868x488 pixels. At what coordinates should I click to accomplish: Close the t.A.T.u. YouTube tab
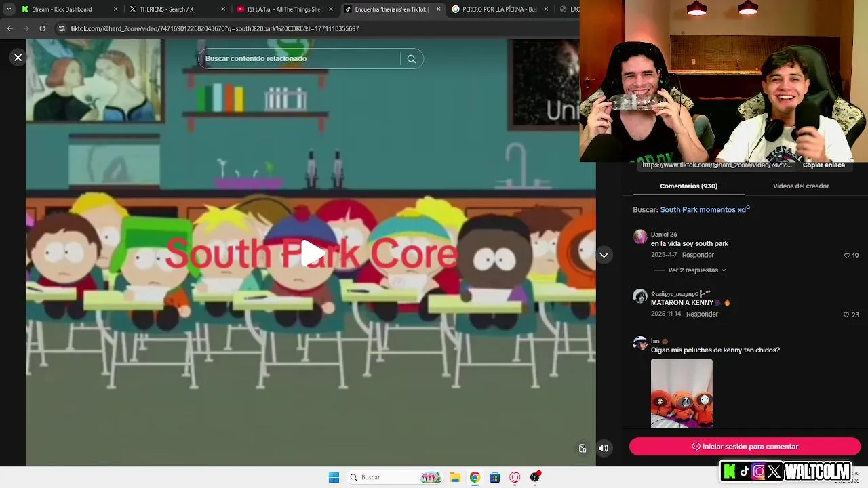click(x=330, y=9)
